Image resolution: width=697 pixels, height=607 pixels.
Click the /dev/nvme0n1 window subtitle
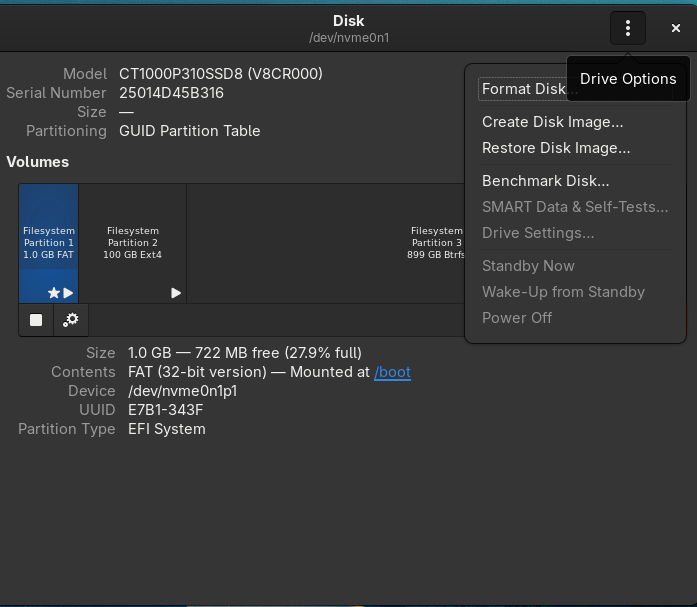349,38
